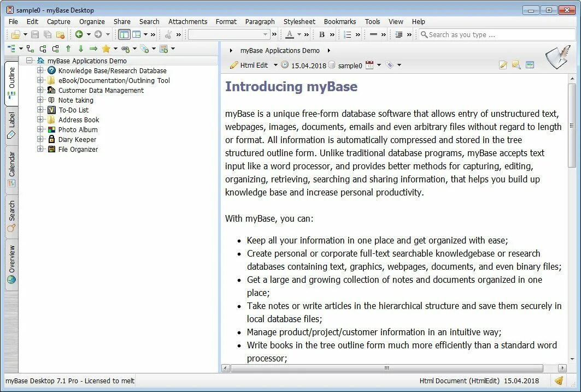This screenshot has width=581, height=392.
Task: Click the add item link icon
Action: 126,49
